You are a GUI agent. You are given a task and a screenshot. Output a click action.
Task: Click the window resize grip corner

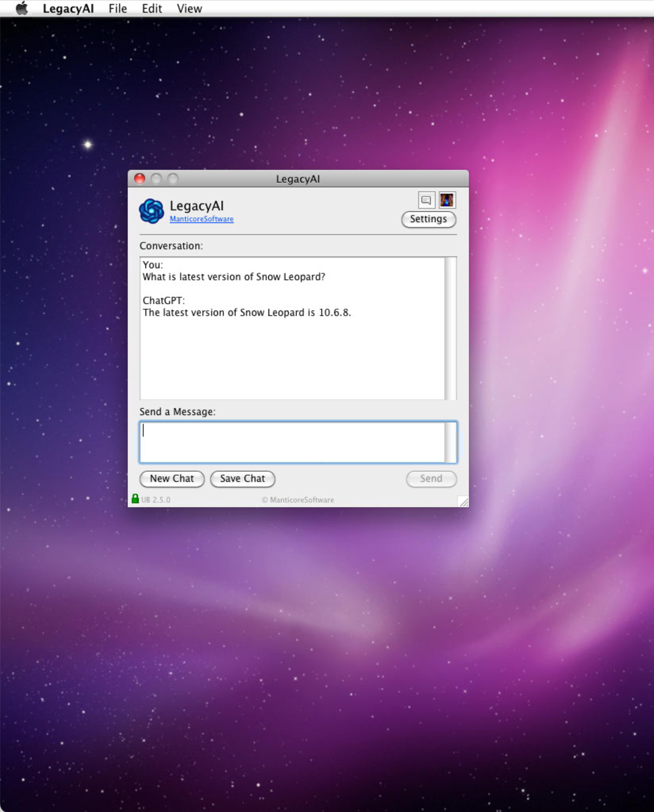463,502
